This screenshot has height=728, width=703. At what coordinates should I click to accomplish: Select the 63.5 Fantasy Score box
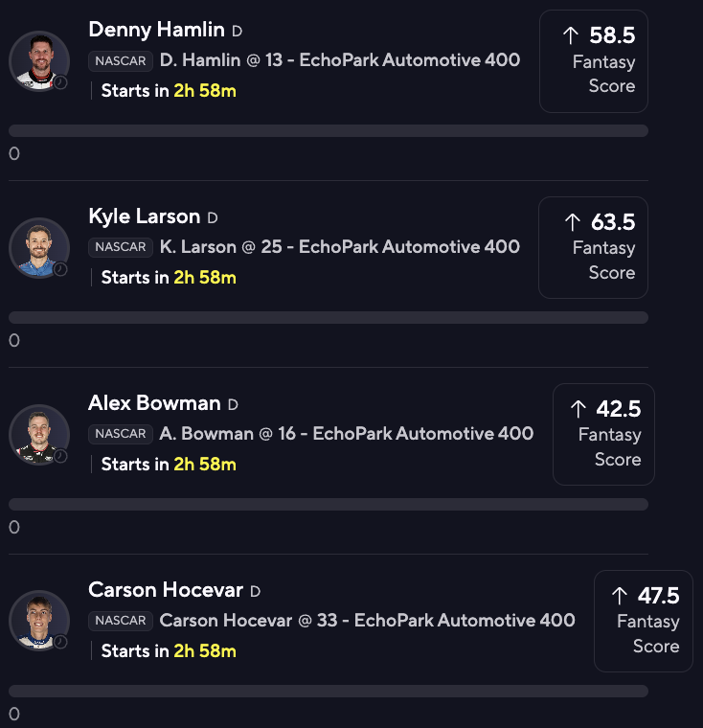[x=593, y=247]
